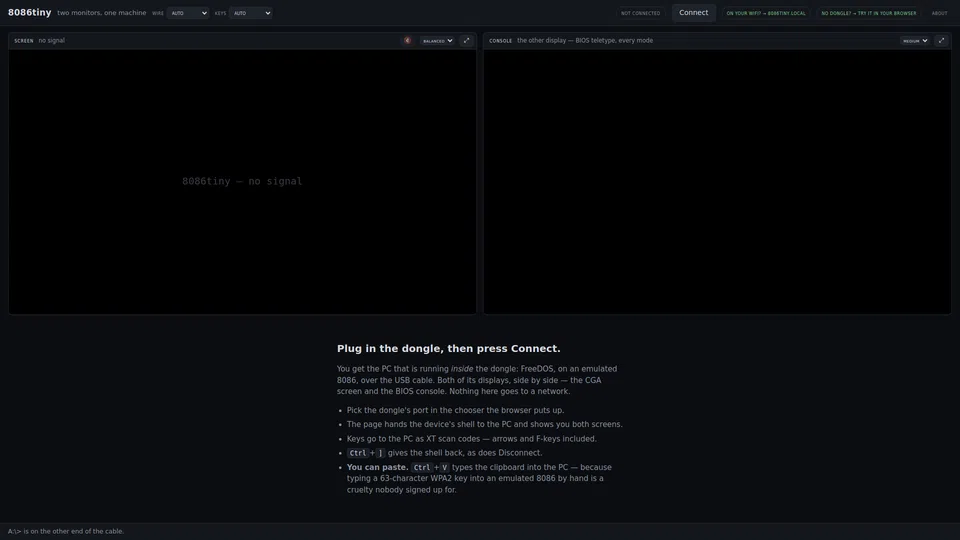Image resolution: width=960 pixels, height=540 pixels.
Task: Open the WIRE auto dropdown
Action: (x=187, y=13)
